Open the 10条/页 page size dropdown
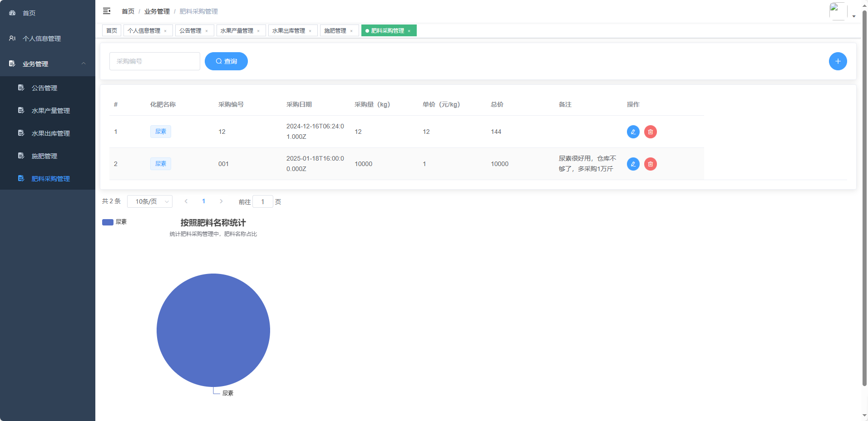Viewport: 868px width, 421px height. tap(150, 201)
